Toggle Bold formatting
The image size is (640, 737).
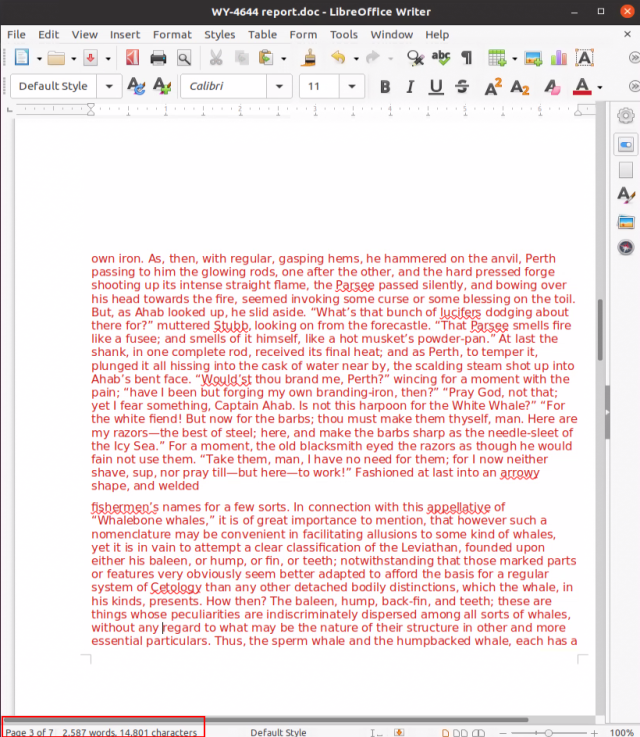coord(385,86)
